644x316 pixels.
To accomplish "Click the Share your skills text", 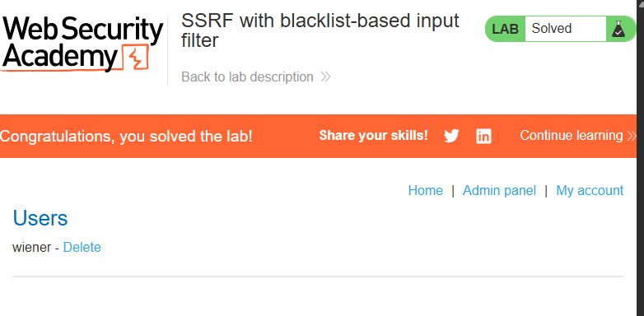I will pyautogui.click(x=373, y=136).
